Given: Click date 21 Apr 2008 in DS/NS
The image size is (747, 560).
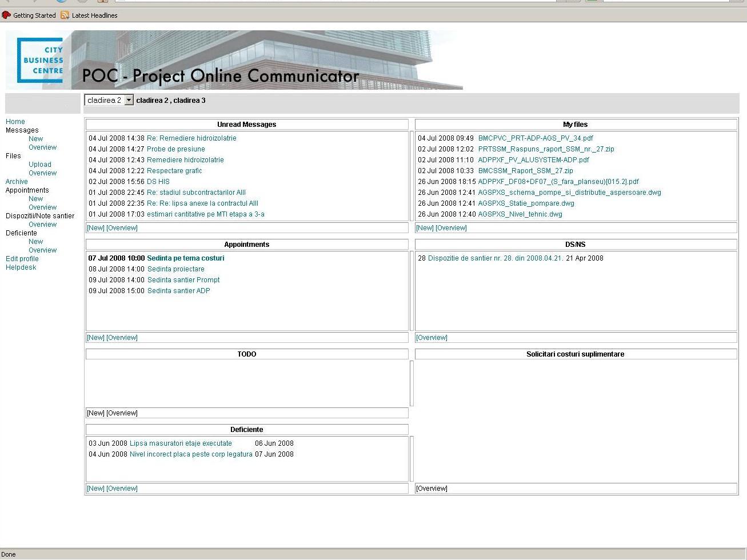Looking at the screenshot, I should tap(585, 258).
